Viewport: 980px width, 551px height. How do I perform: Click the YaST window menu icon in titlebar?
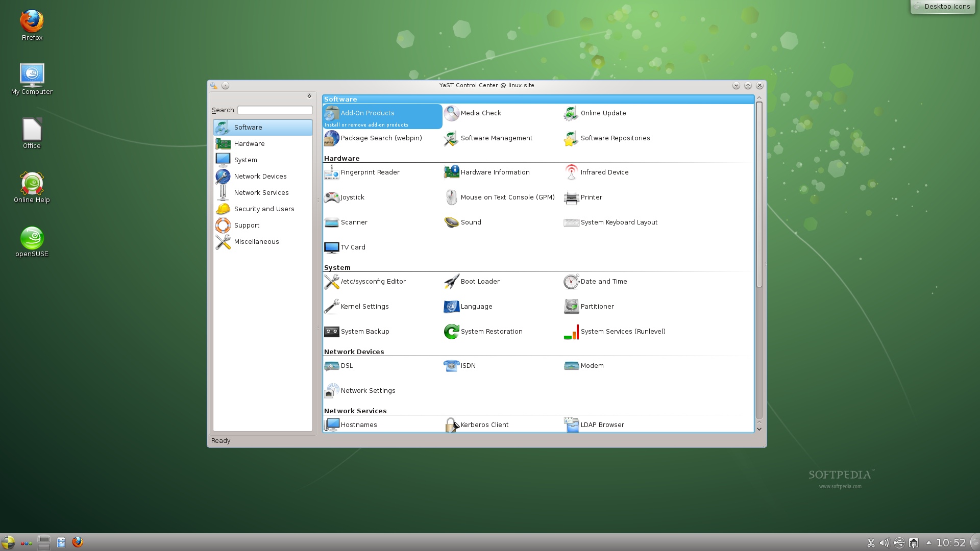click(214, 86)
